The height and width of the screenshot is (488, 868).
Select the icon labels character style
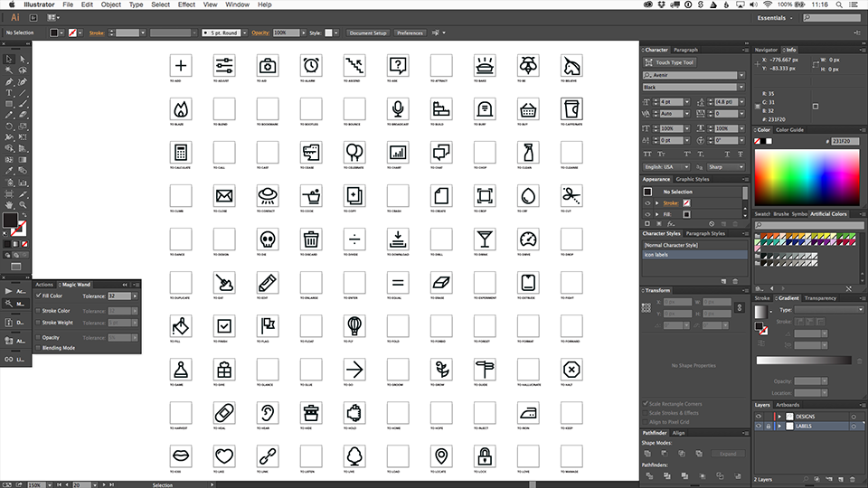[694, 255]
